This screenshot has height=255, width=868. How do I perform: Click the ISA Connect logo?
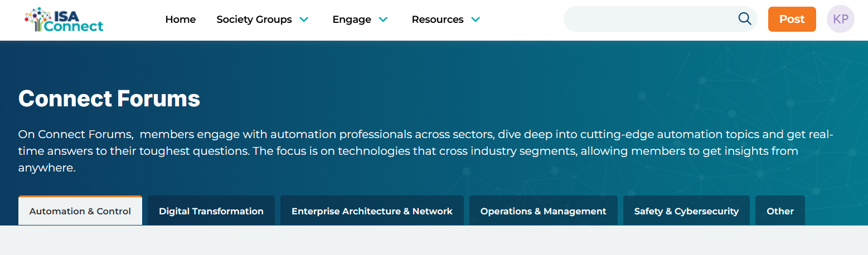(64, 20)
